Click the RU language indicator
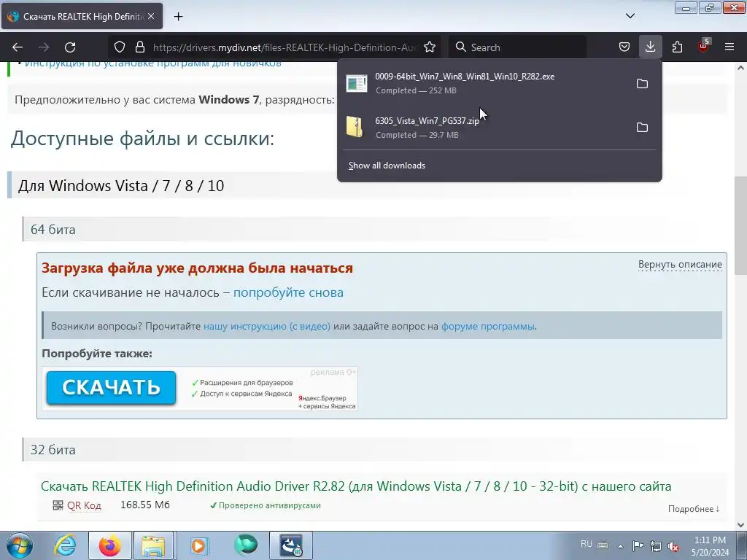747x560 pixels. pos(587,544)
